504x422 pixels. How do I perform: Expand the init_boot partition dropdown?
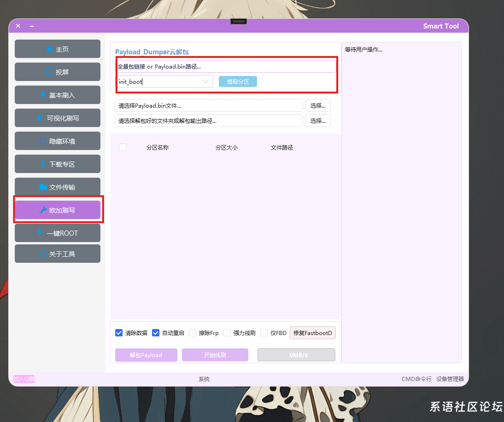pos(205,81)
